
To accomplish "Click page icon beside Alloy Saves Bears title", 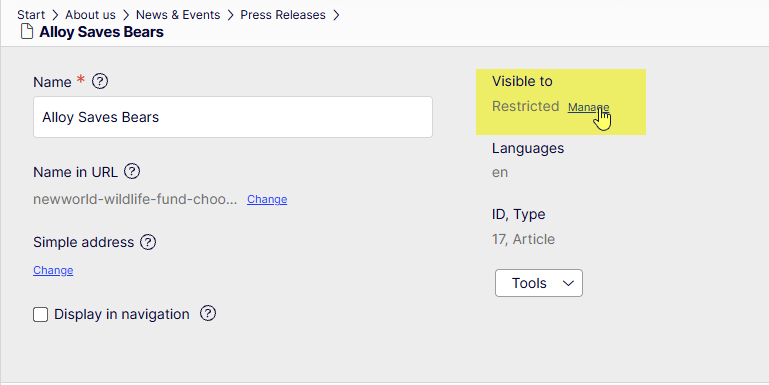I will tap(26, 32).
